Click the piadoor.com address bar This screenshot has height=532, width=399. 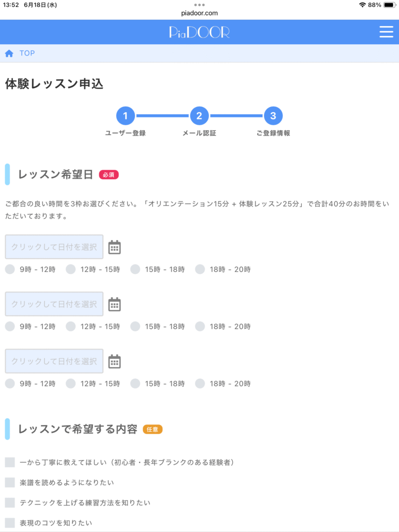[x=199, y=13]
